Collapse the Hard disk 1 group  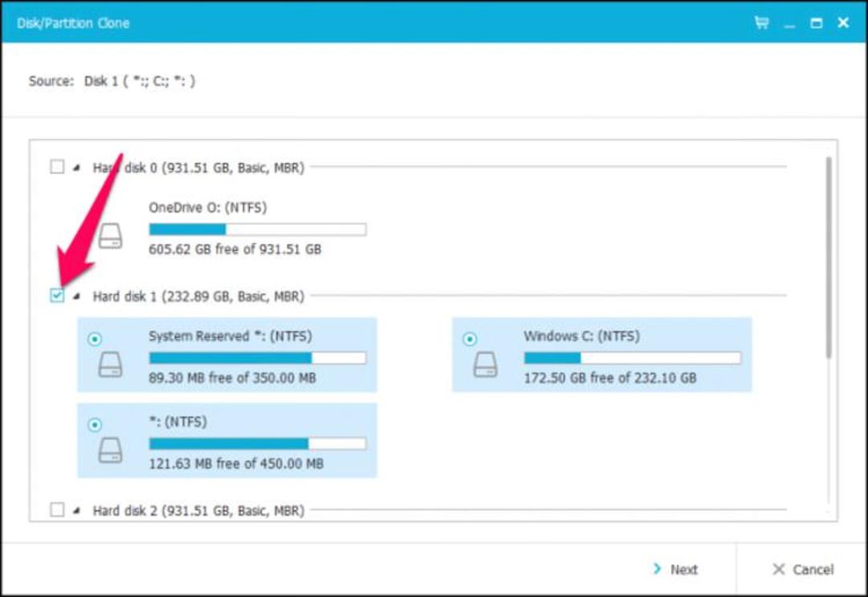coord(77,296)
